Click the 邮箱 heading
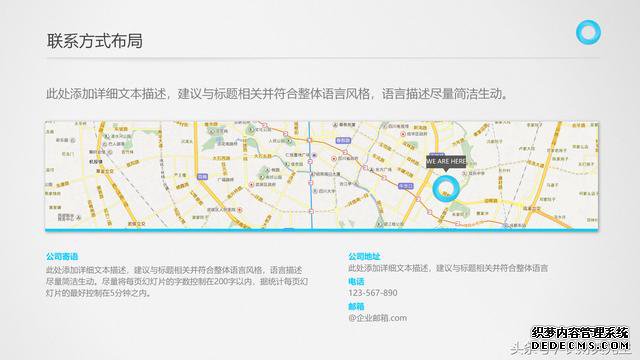This screenshot has width=640, height=360. point(356,306)
